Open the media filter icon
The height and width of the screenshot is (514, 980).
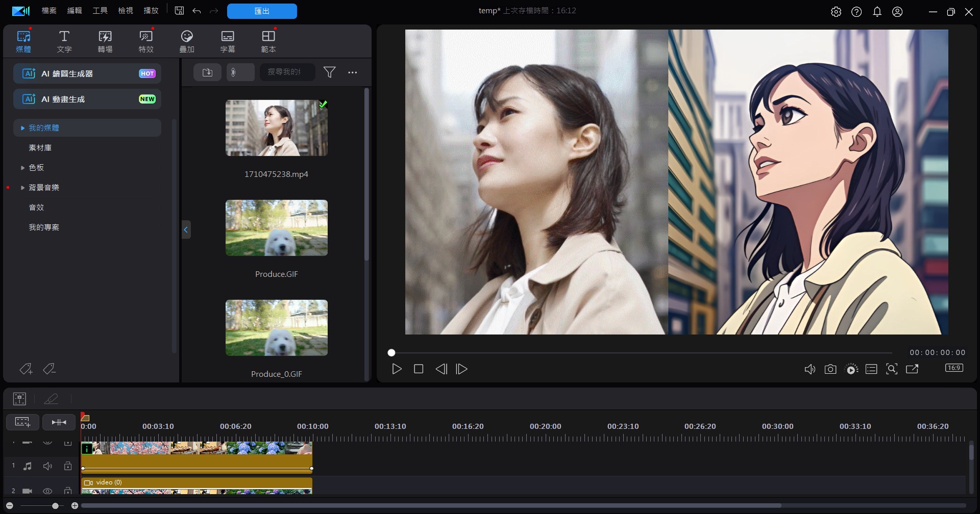[330, 72]
